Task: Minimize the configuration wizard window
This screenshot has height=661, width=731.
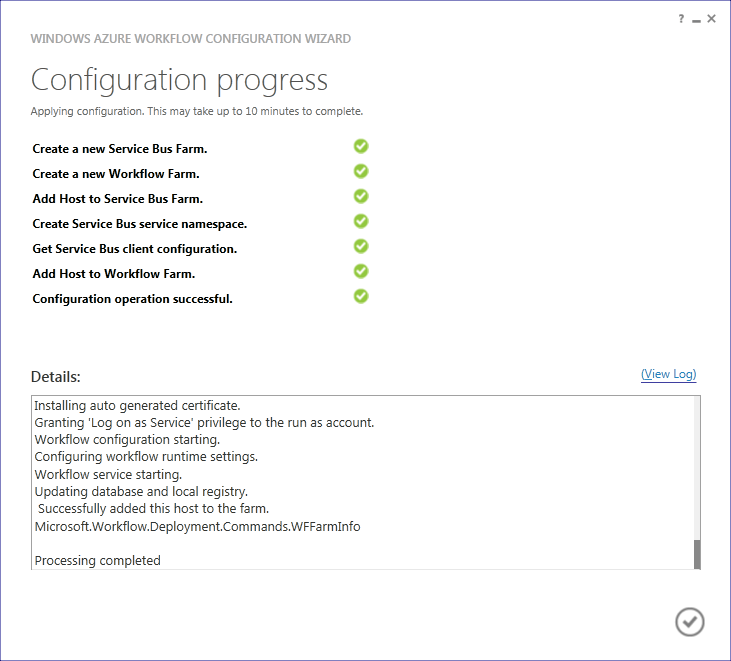Action: pos(697,20)
